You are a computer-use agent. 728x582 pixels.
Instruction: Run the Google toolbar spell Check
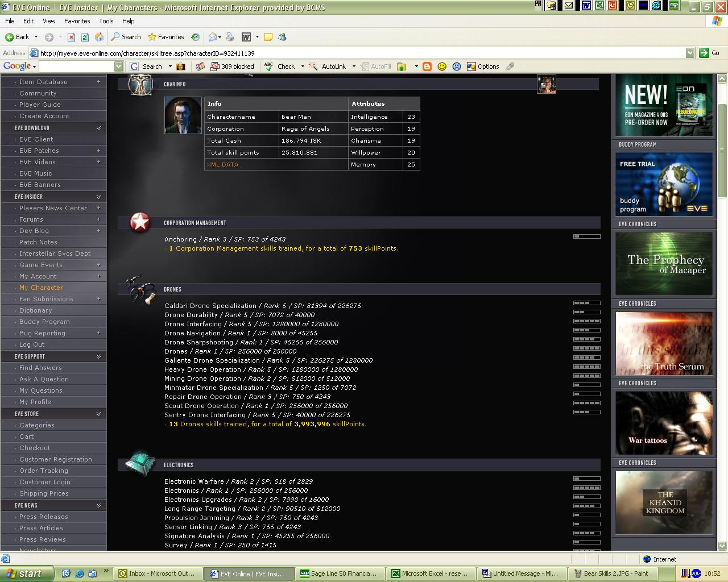click(280, 66)
